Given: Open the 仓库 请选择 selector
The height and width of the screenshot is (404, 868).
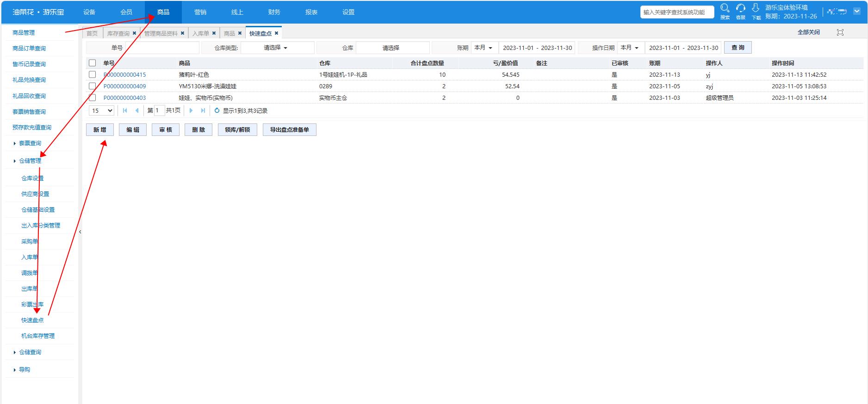Looking at the screenshot, I should [392, 48].
